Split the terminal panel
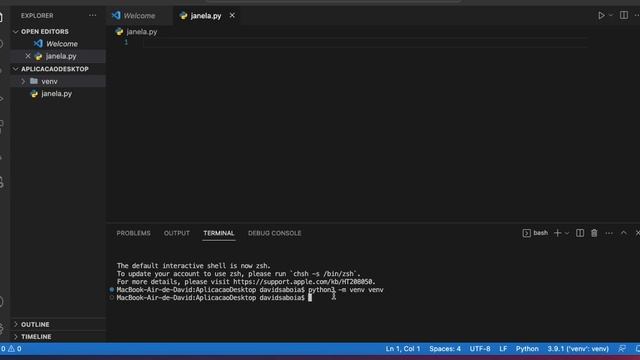This screenshot has height=360, width=640. [580, 233]
